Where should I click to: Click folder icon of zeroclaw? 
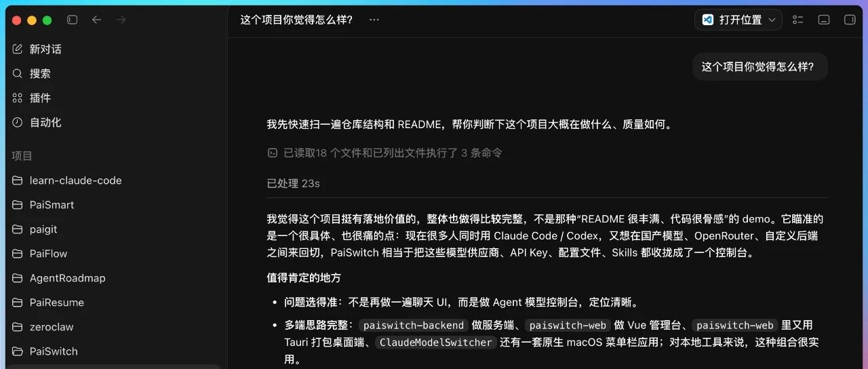tap(18, 328)
